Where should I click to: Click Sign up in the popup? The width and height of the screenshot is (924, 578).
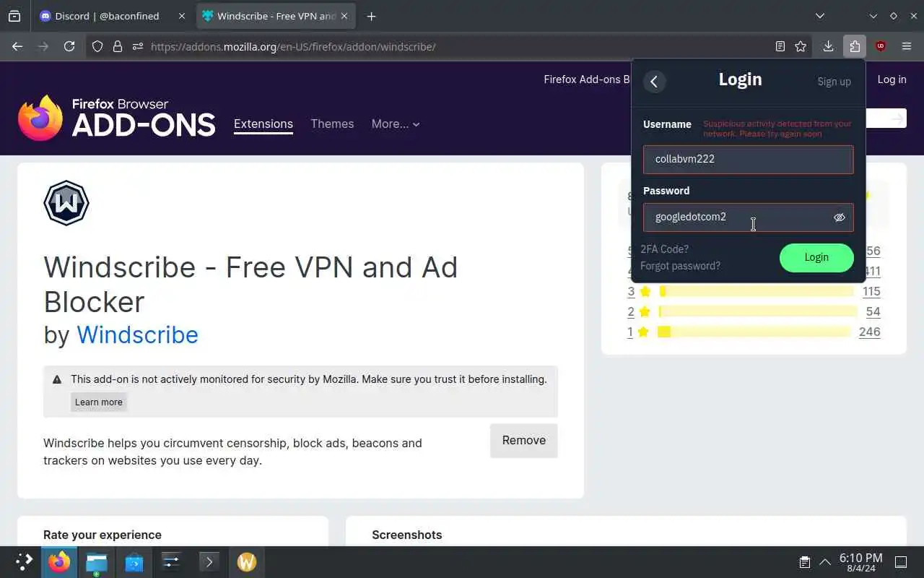click(834, 82)
